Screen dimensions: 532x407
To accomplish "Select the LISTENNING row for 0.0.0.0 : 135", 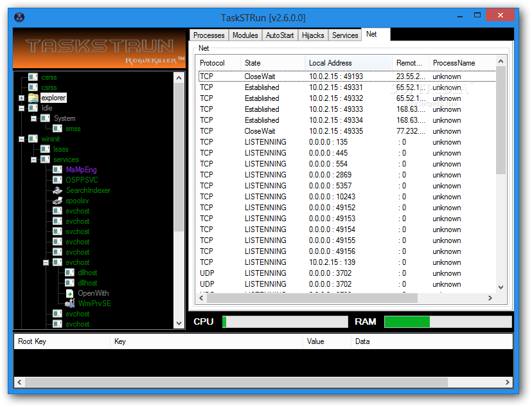I will click(347, 142).
